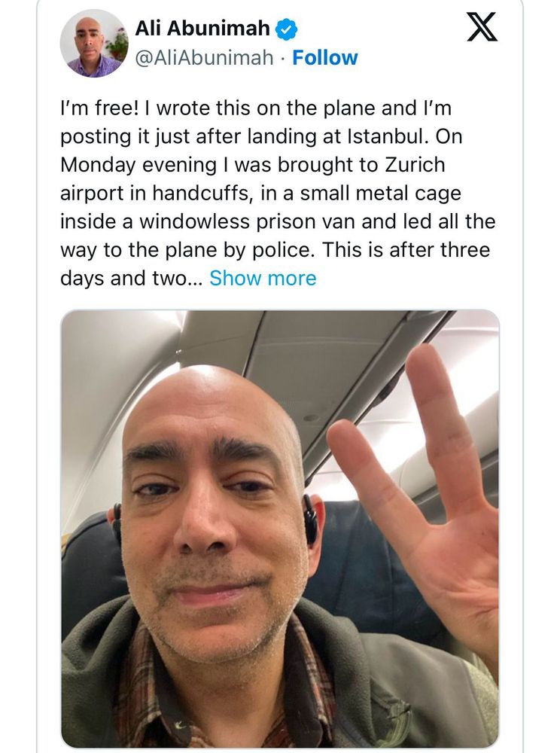Follow the @AliAbunimah account
The width and height of the screenshot is (560, 753).
(325, 58)
